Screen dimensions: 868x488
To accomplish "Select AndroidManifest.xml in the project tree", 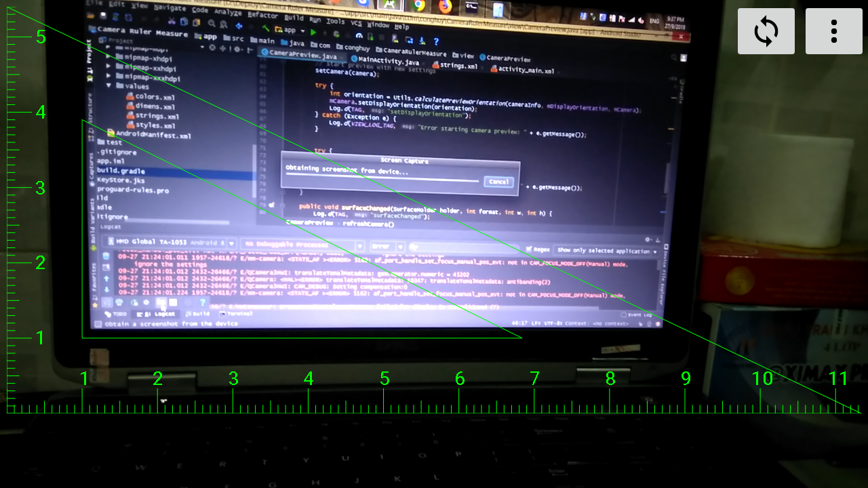I will pyautogui.click(x=149, y=135).
